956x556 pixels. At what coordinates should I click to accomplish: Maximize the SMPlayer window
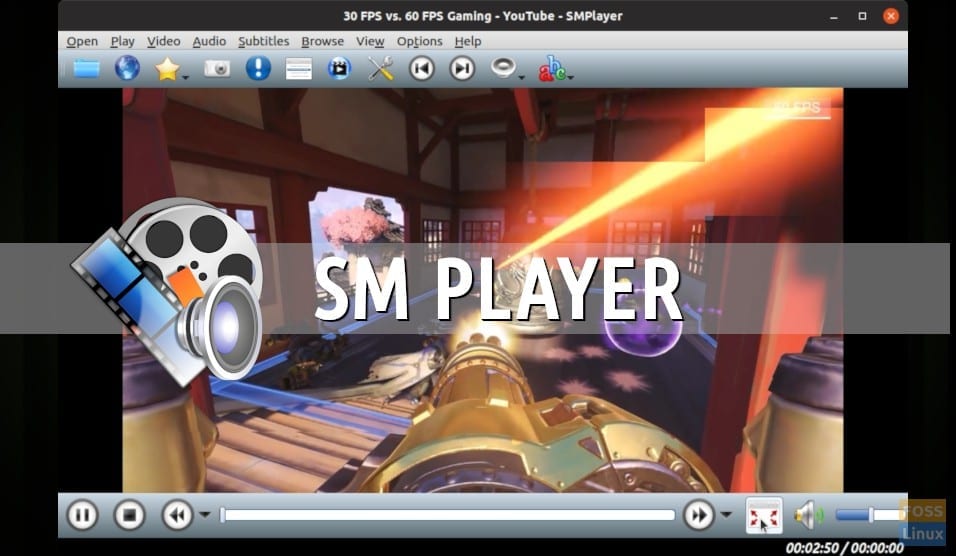coord(862,16)
